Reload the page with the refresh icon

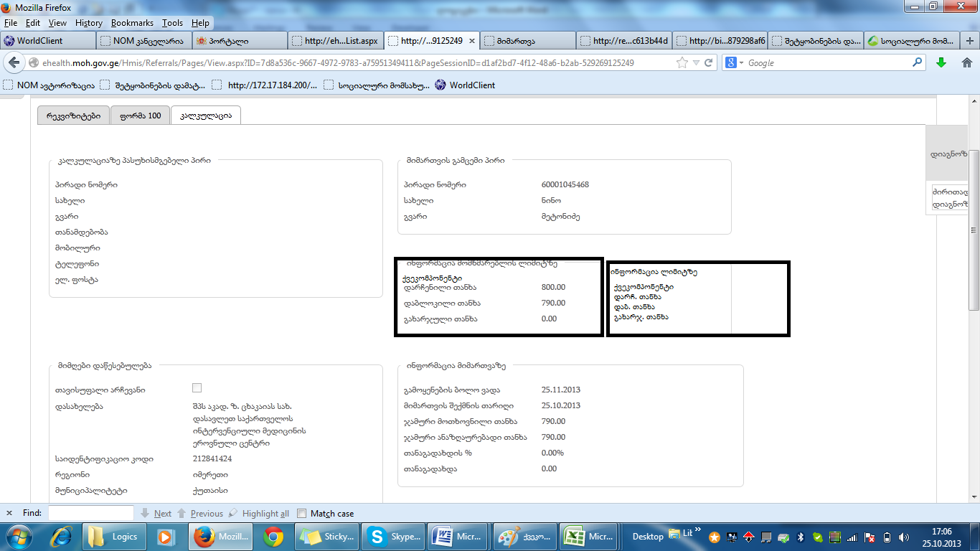tap(709, 63)
